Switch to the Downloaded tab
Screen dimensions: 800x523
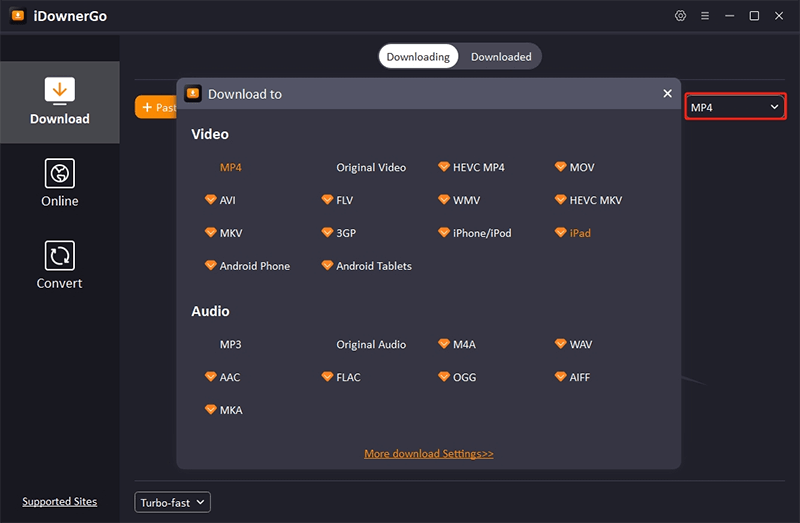click(x=501, y=57)
